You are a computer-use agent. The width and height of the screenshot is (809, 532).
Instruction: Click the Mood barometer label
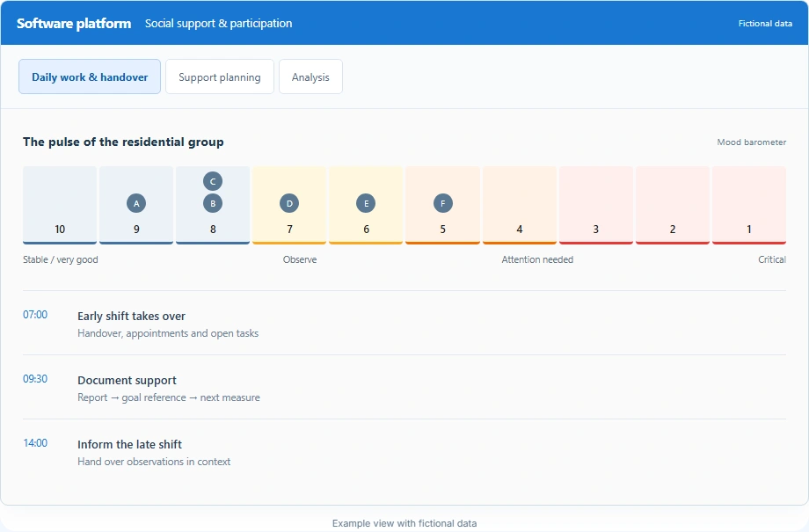click(x=751, y=142)
